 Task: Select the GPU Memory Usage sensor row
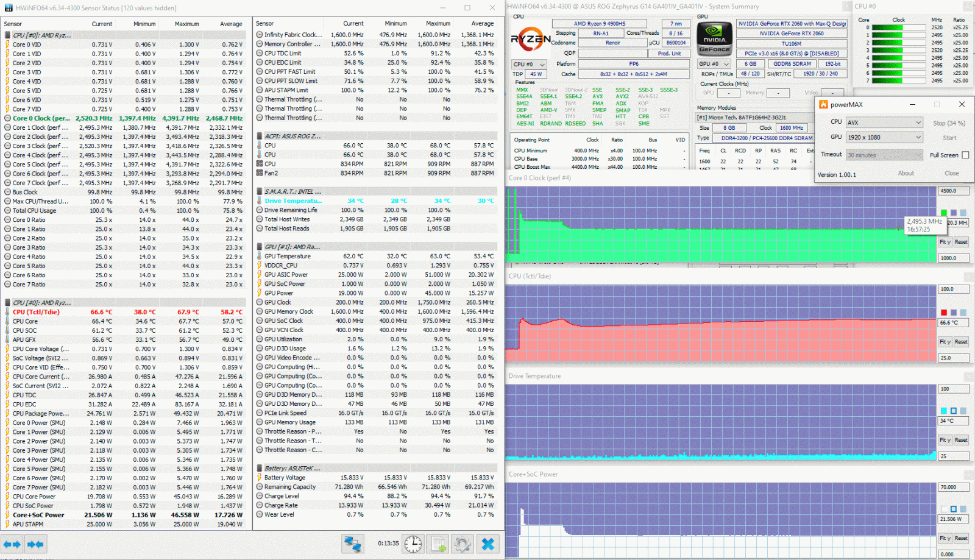pyautogui.click(x=378, y=422)
